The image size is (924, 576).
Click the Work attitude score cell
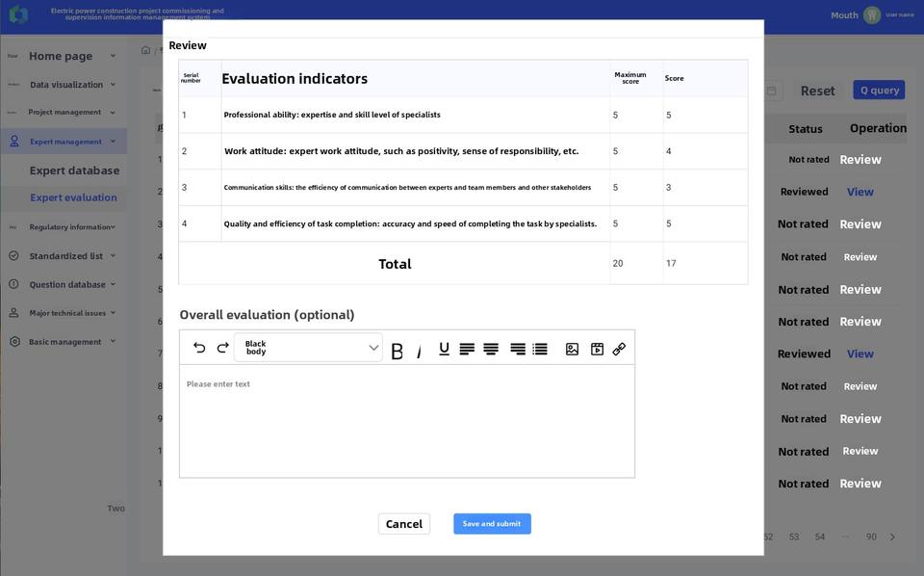point(704,151)
